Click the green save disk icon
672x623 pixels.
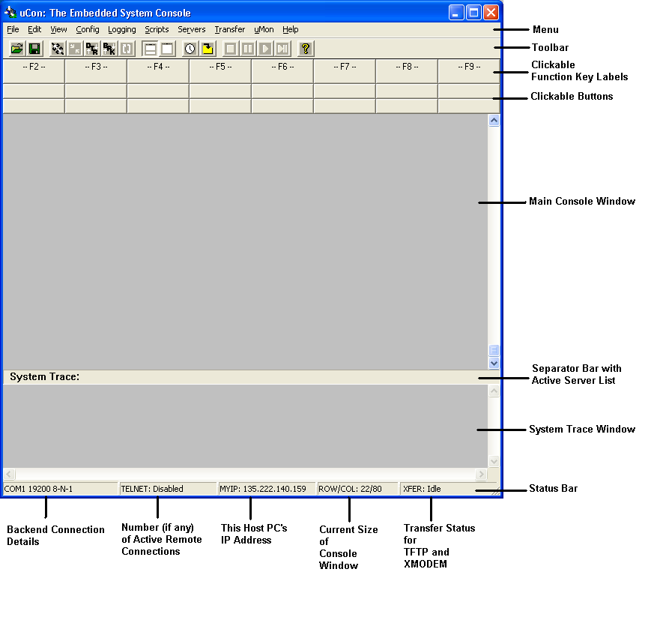[x=34, y=49]
